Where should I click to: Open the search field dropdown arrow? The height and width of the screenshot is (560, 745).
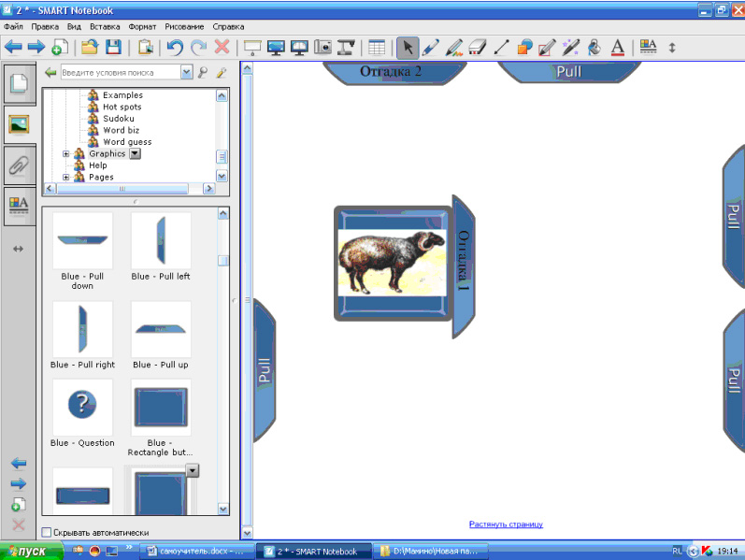[x=187, y=72]
